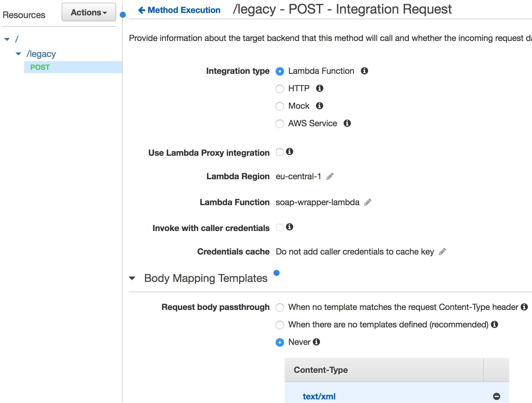The image size is (532, 403).
Task: Enable Use Lambda Proxy integration checkbox
Action: (x=280, y=152)
